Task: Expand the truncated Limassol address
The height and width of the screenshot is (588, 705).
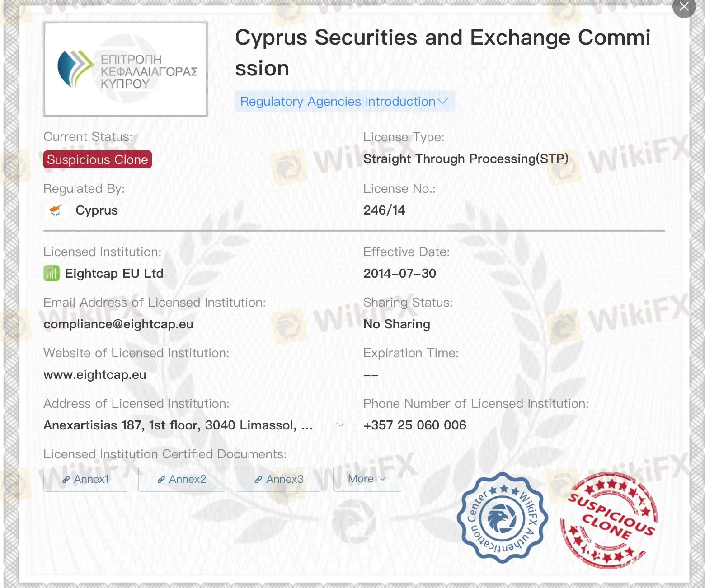Action: [x=340, y=425]
